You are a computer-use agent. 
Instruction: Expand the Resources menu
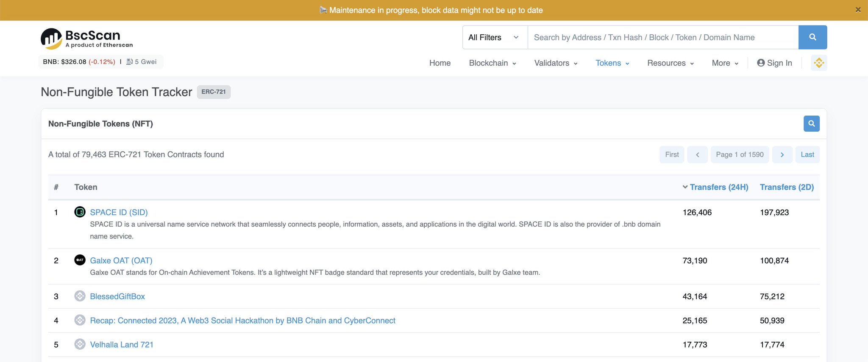670,63
